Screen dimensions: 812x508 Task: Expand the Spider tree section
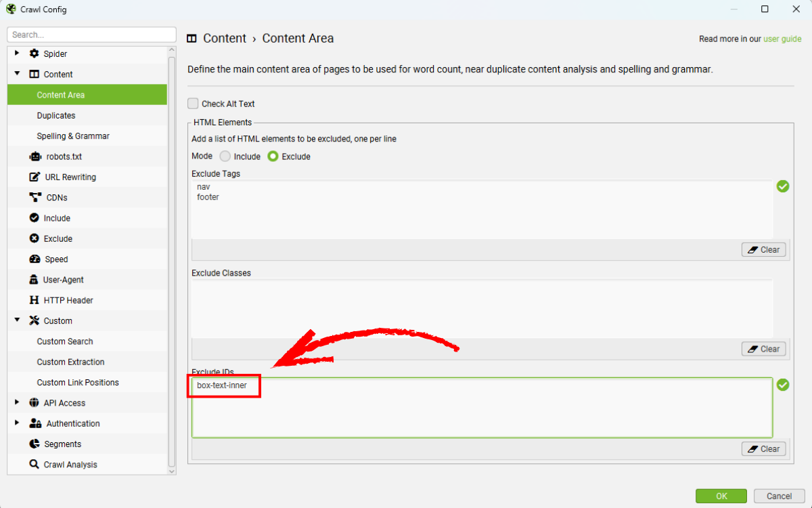click(x=17, y=54)
